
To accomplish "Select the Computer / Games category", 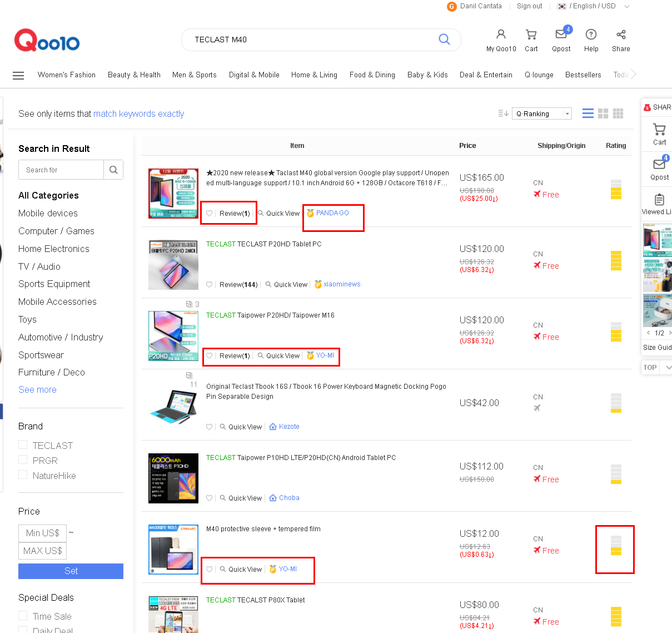I will click(56, 231).
